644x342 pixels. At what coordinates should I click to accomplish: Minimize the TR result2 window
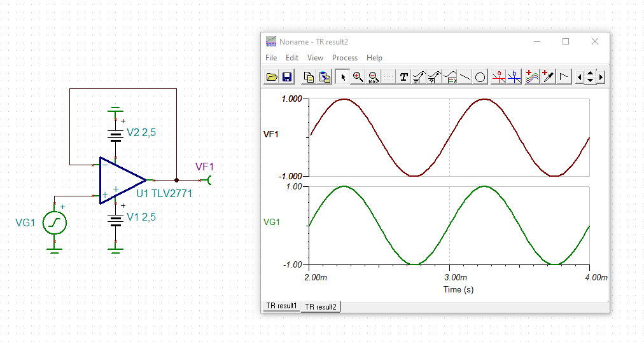537,41
